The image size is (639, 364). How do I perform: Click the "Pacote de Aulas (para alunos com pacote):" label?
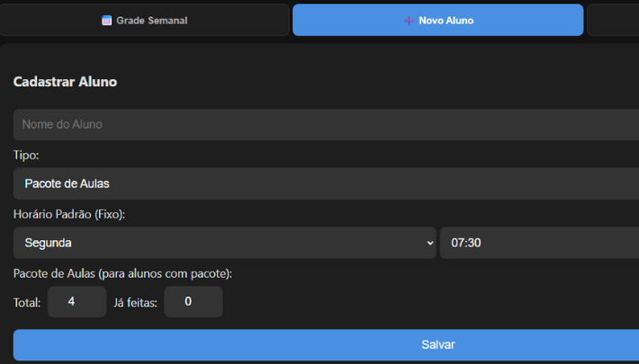pos(122,273)
